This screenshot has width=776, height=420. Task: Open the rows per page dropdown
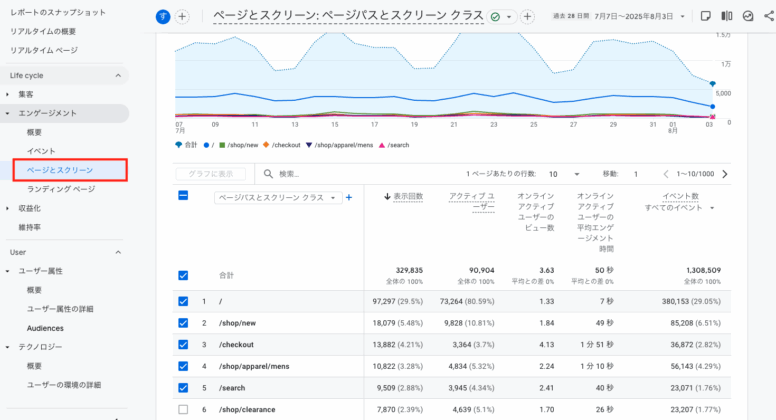pos(565,174)
